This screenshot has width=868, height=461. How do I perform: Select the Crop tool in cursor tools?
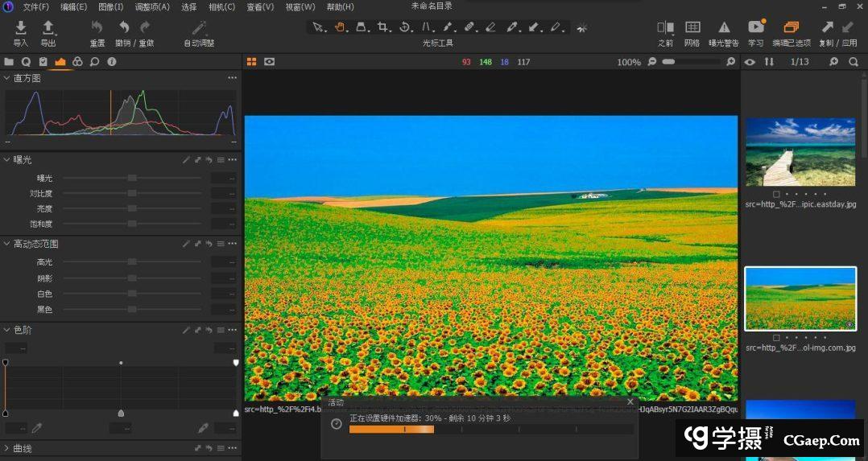coord(383,27)
